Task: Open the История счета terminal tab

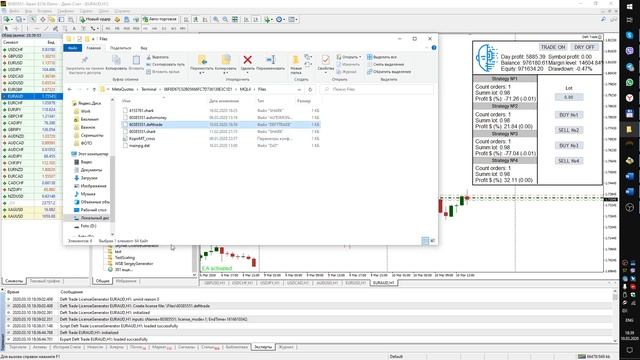Action: click(67, 347)
